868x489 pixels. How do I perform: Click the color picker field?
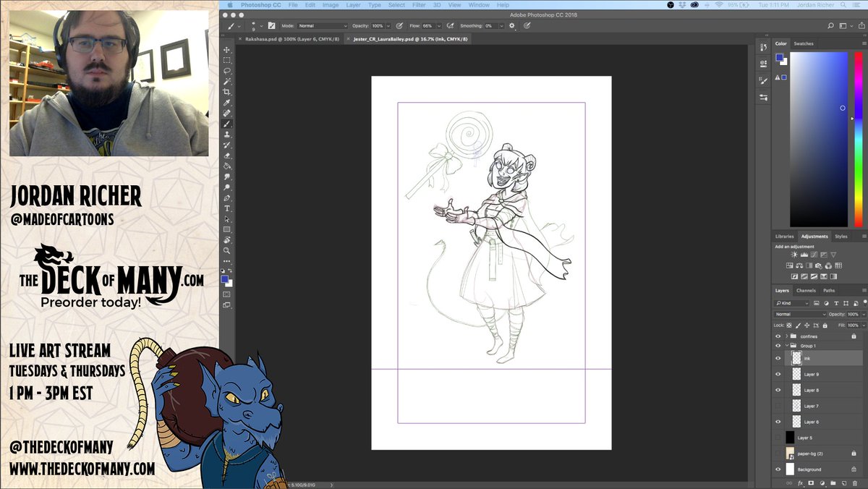818,140
